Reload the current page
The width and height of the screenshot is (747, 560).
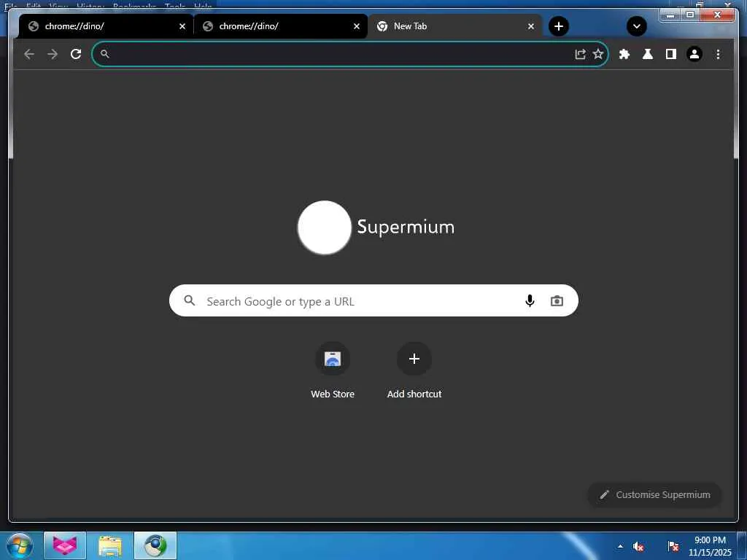pyautogui.click(x=76, y=54)
